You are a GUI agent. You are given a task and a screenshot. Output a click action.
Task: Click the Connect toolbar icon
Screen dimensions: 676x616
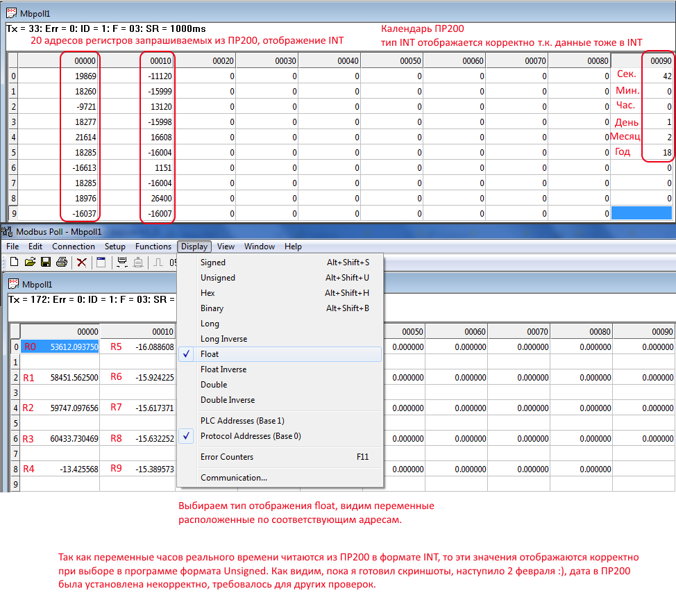(122, 262)
